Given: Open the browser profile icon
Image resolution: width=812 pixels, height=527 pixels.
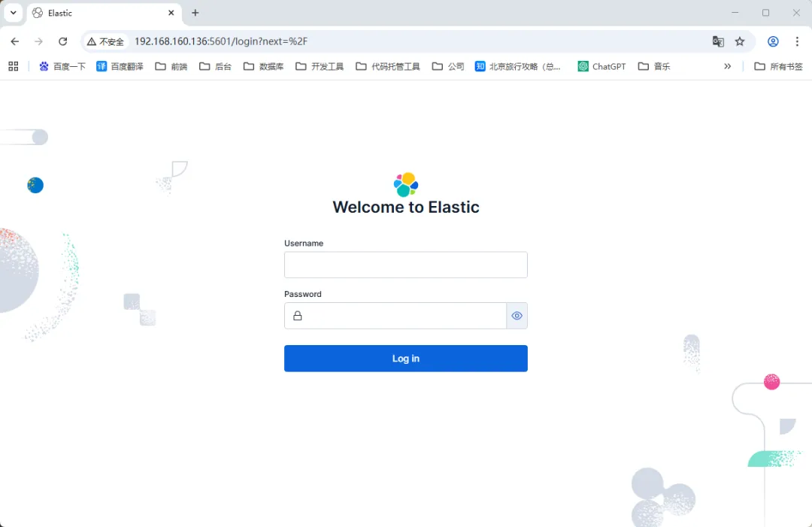Looking at the screenshot, I should point(773,41).
